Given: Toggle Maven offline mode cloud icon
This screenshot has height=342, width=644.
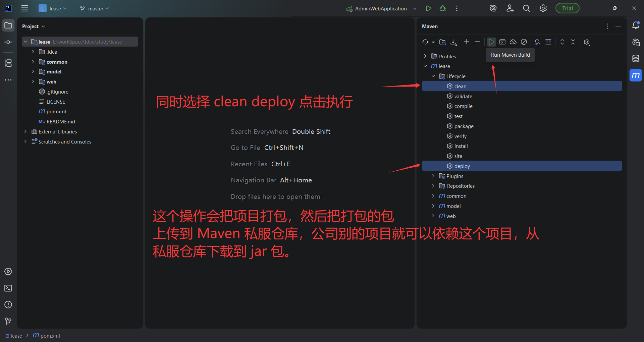Looking at the screenshot, I should 513,42.
